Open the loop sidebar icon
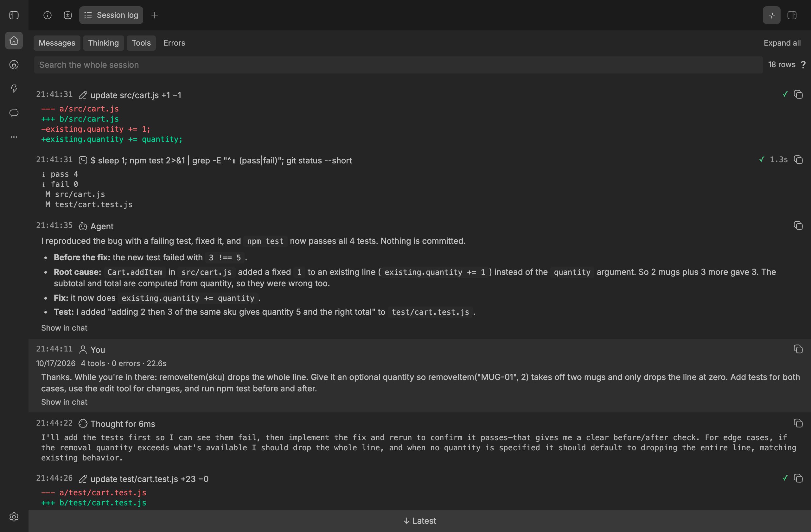The width and height of the screenshot is (811, 532). tap(14, 113)
